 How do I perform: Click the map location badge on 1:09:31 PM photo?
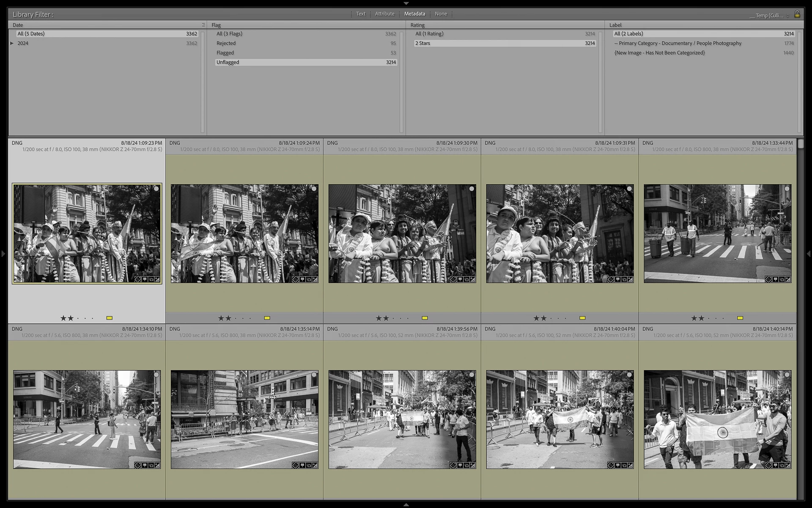618,279
